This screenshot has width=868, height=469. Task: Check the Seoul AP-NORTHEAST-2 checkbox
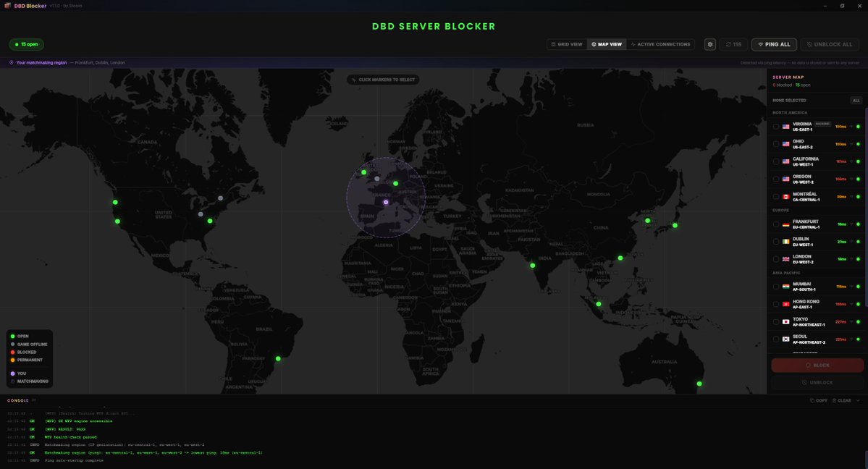[775, 339]
